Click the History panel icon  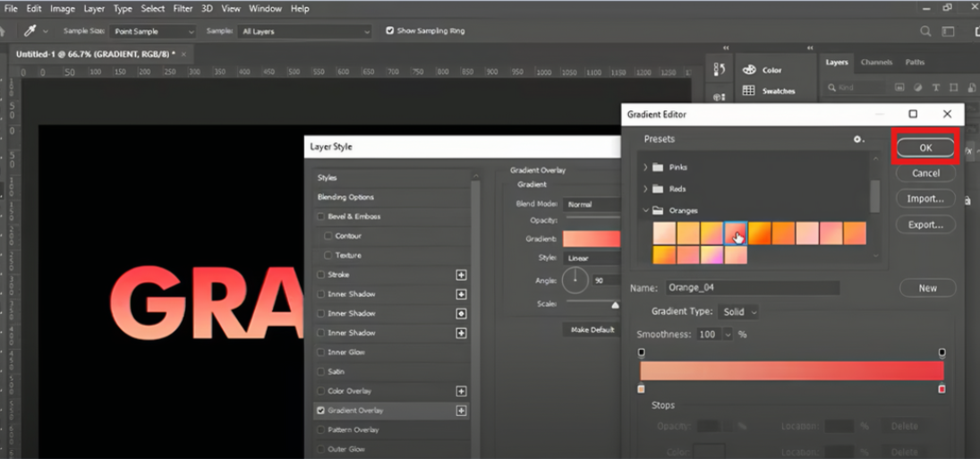point(719,70)
